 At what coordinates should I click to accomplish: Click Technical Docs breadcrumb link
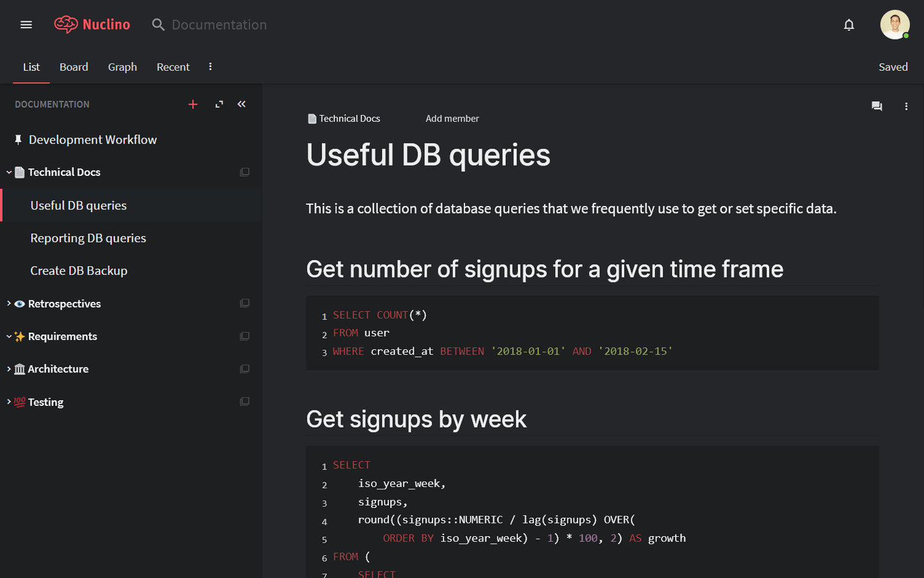(350, 119)
